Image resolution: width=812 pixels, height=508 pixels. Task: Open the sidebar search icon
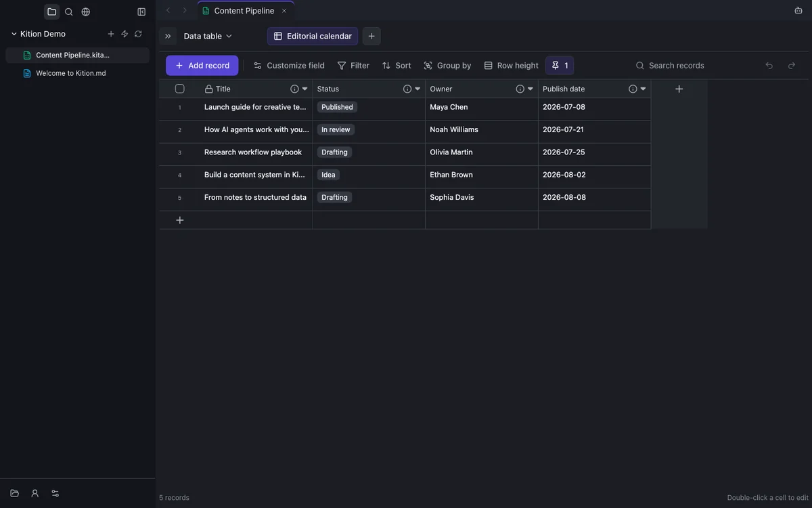(x=68, y=12)
